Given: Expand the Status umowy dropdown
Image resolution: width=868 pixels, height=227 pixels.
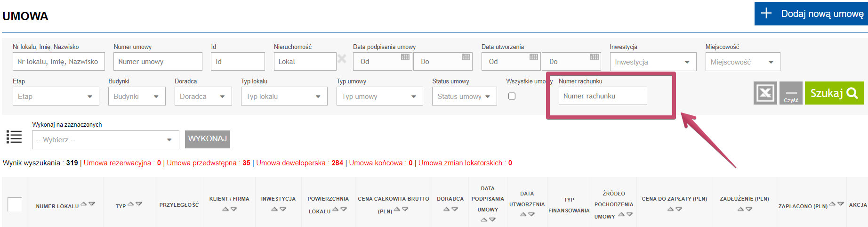Looking at the screenshot, I should (x=465, y=96).
